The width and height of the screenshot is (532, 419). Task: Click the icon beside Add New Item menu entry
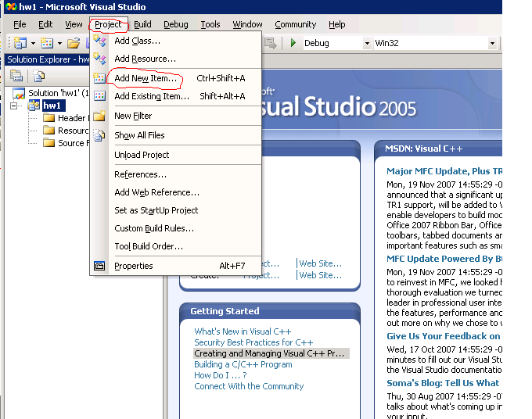click(x=99, y=78)
